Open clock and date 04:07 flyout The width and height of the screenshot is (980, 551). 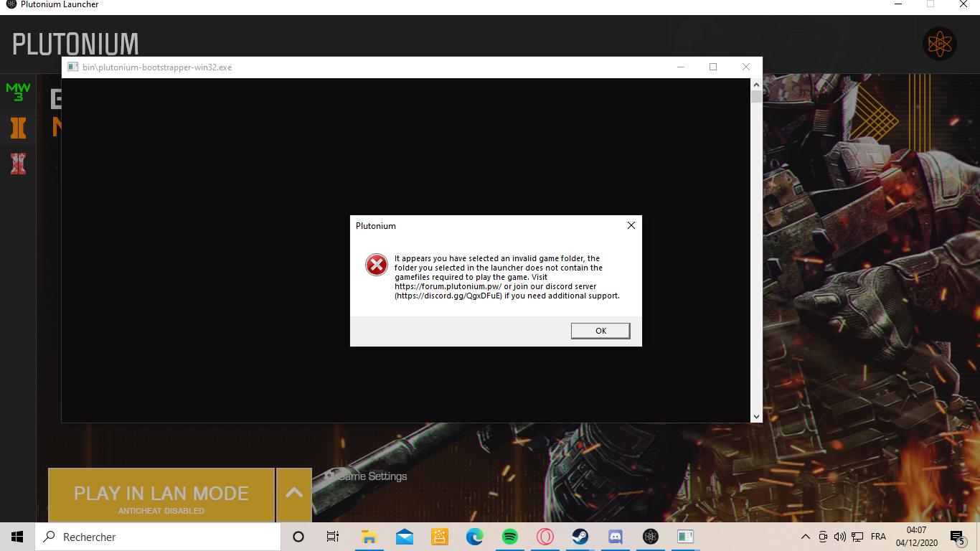coord(916,537)
